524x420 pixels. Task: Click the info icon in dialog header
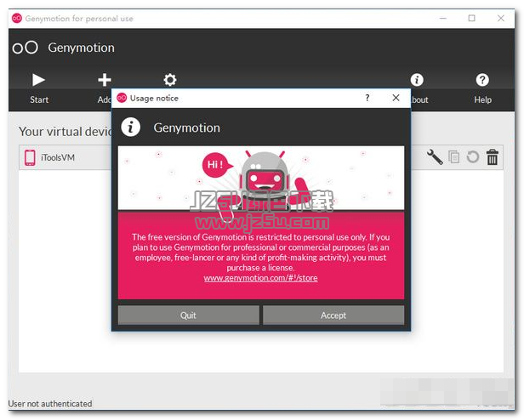coord(130,128)
